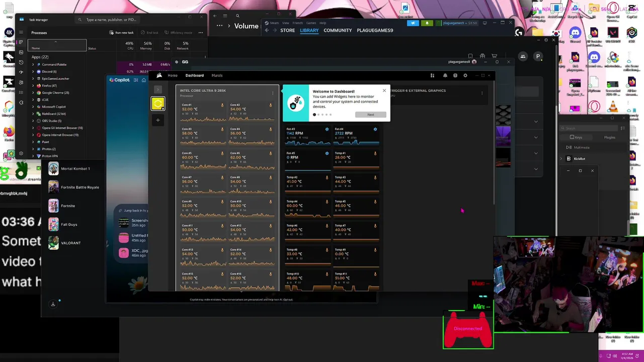The image size is (644, 362).
Task: Close the Welcome to Dashboard popup
Action: click(x=384, y=90)
